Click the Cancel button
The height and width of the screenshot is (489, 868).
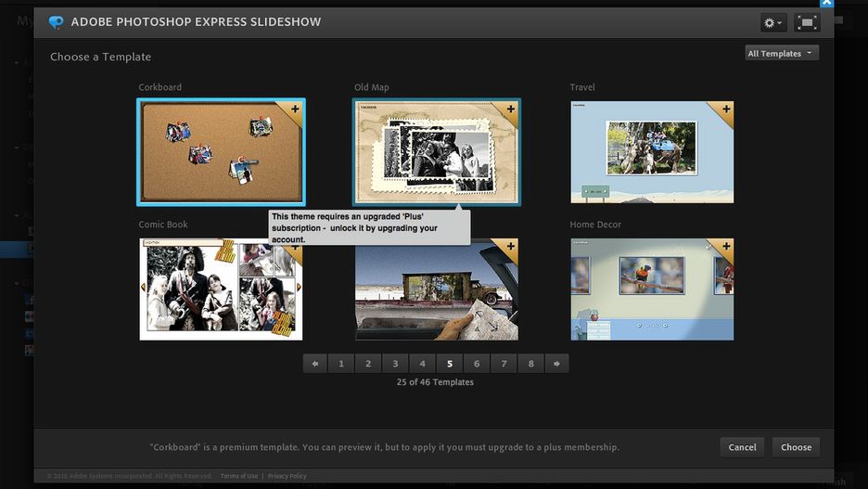coord(742,447)
